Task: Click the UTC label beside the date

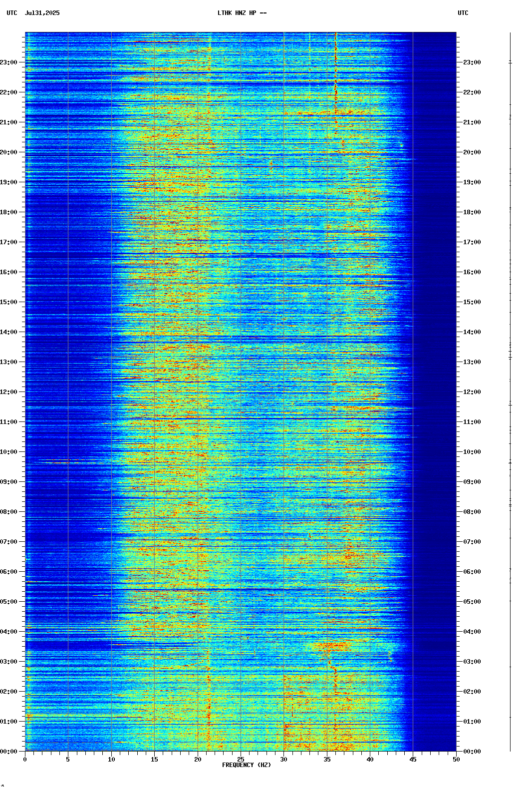Action: click(x=12, y=13)
